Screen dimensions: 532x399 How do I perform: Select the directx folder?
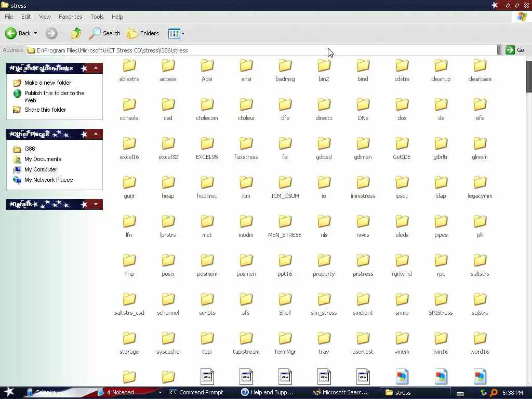(324, 110)
